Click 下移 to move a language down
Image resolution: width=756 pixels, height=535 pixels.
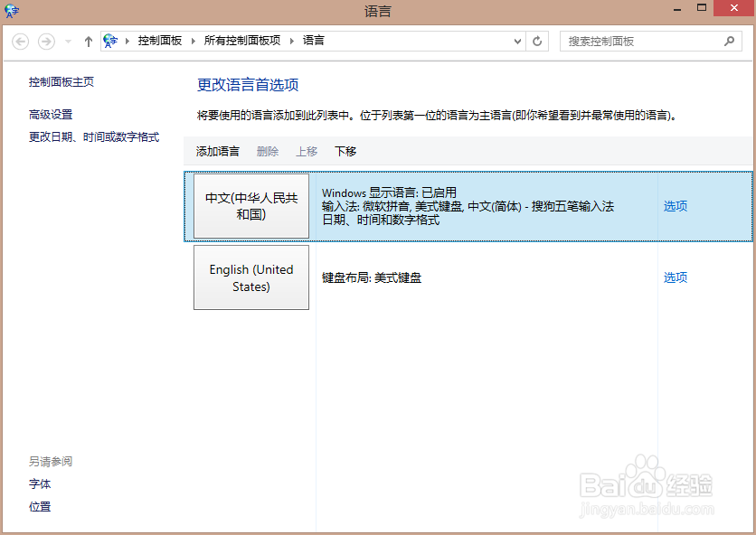345,151
